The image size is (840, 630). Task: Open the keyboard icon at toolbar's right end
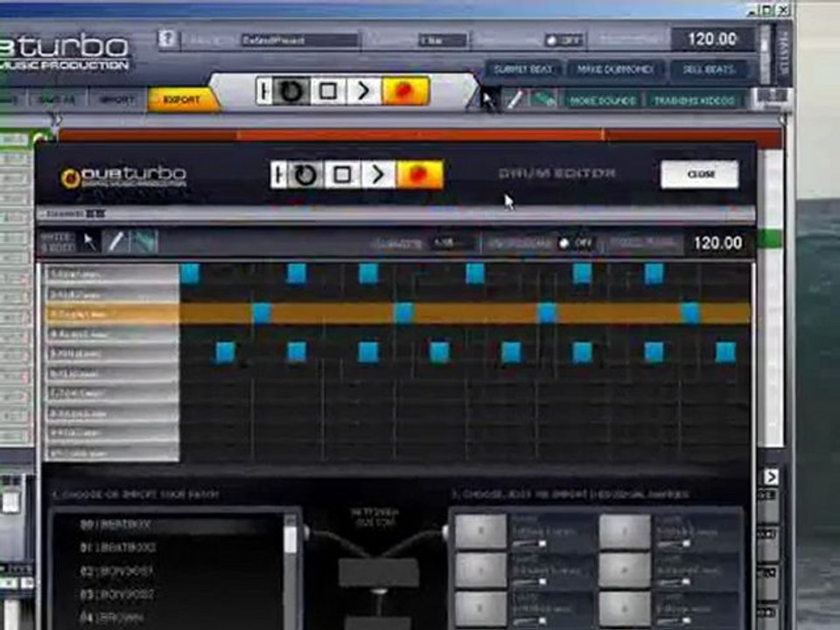[772, 99]
